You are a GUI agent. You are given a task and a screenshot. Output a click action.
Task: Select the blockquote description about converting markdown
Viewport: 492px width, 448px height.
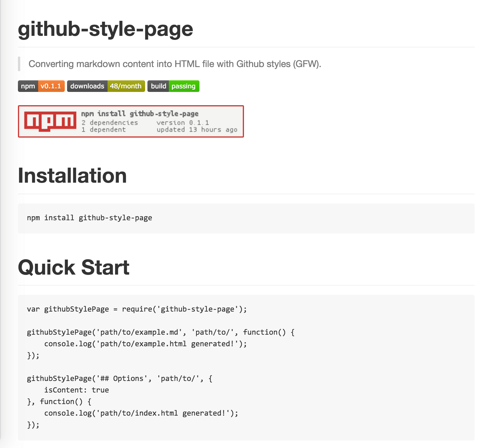(x=175, y=64)
